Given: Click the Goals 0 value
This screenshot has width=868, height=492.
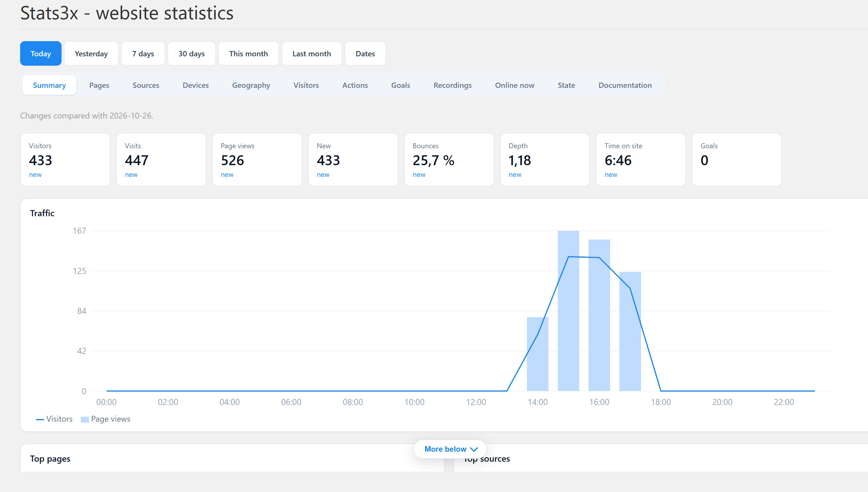Looking at the screenshot, I should tap(704, 160).
